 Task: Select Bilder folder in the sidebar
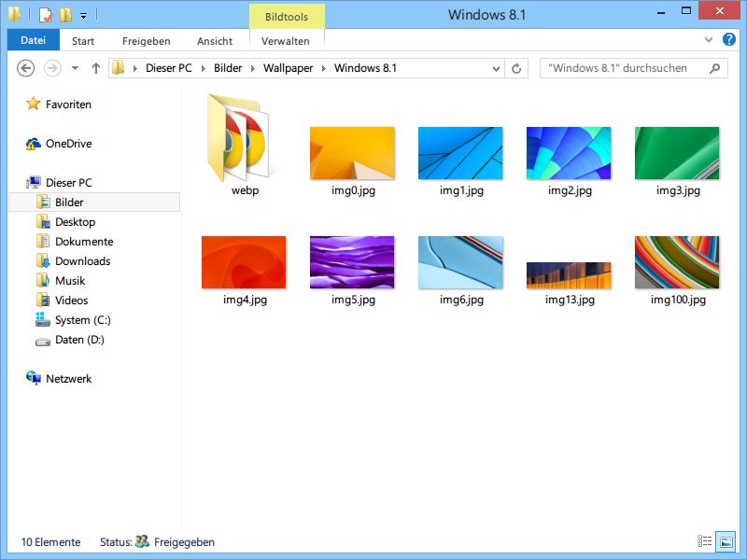pos(94,202)
